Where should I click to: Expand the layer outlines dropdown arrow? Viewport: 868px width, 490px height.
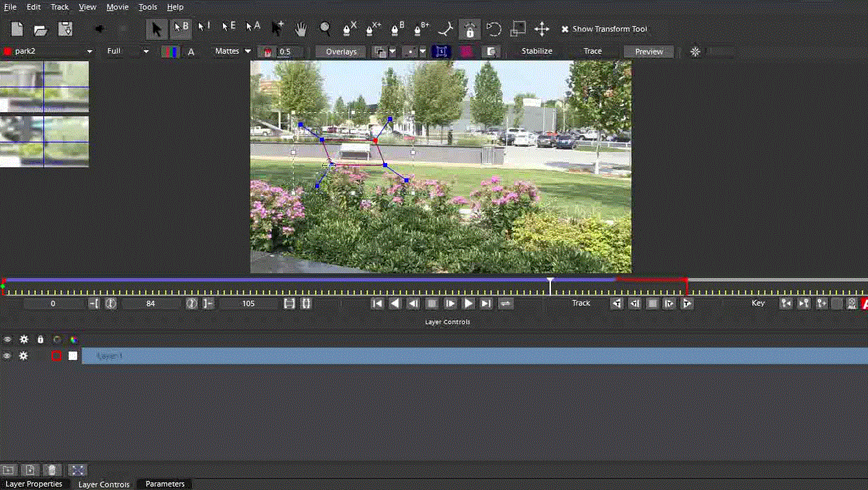393,52
